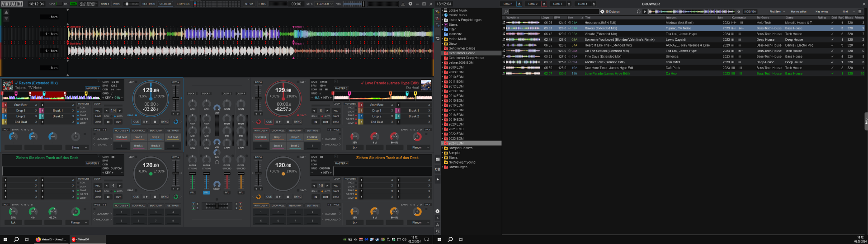
Task: Switch the Ravers deck pads to BEATJUMP
Action: (156, 131)
